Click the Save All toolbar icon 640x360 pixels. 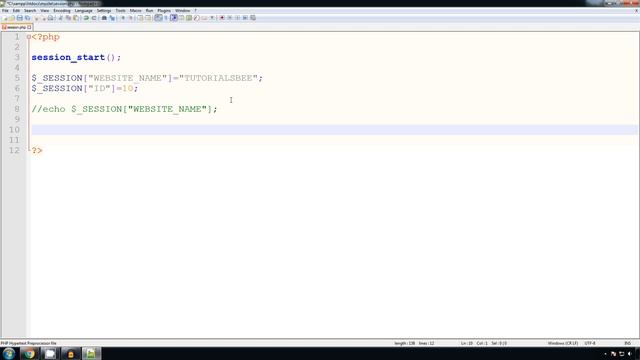(27, 18)
